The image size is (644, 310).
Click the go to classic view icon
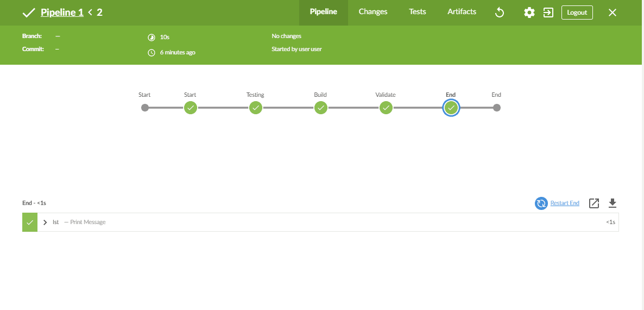(548, 13)
